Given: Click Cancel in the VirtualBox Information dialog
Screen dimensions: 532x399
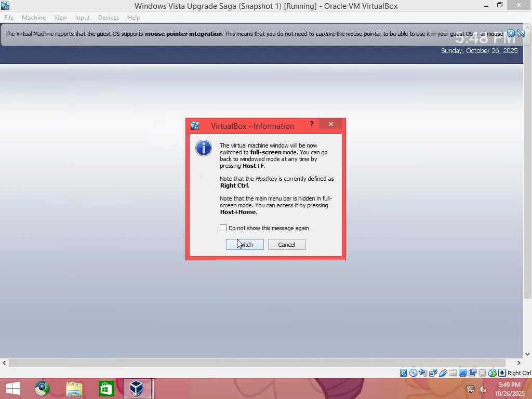Looking at the screenshot, I should tap(287, 245).
